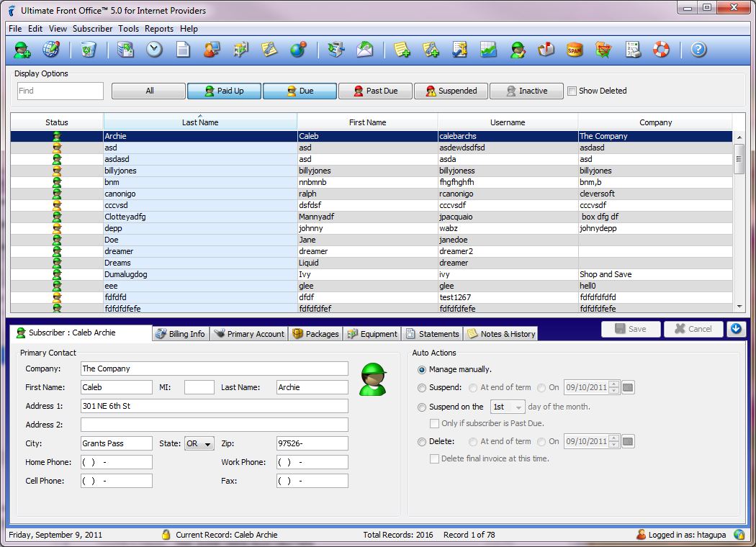Click the note with wrench toolbar icon
The image size is (756, 547).
(269, 50)
